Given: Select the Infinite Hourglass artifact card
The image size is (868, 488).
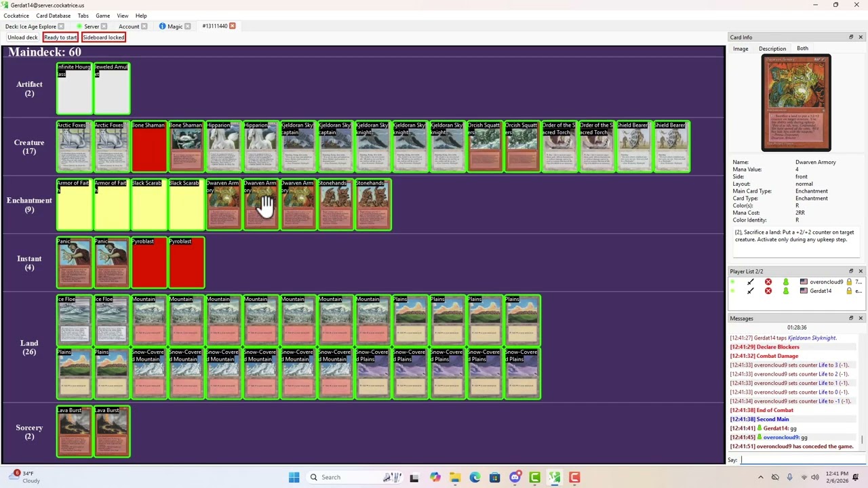Looking at the screenshot, I should pyautogui.click(x=75, y=89).
